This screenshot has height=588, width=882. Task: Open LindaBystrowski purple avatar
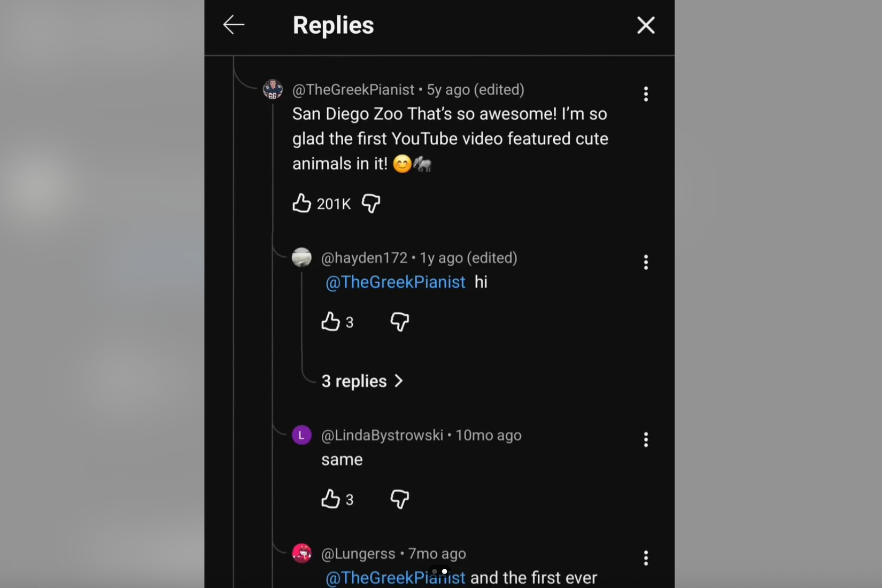[x=301, y=435]
